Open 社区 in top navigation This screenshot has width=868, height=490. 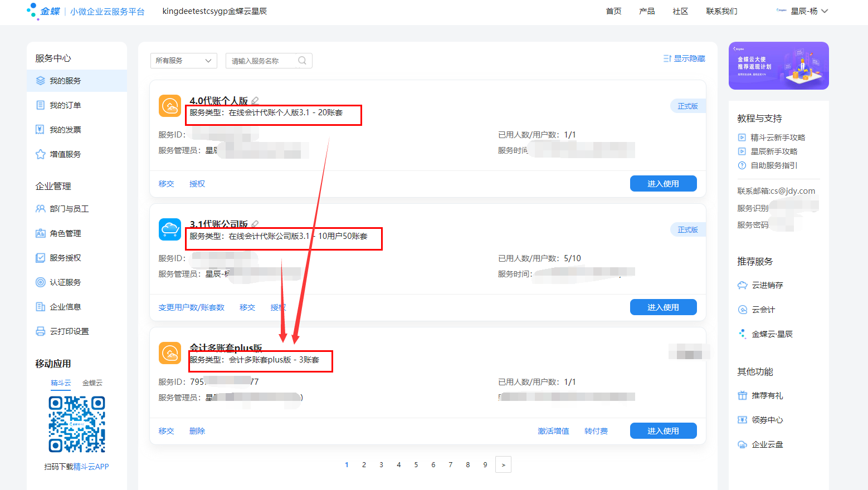pos(680,11)
